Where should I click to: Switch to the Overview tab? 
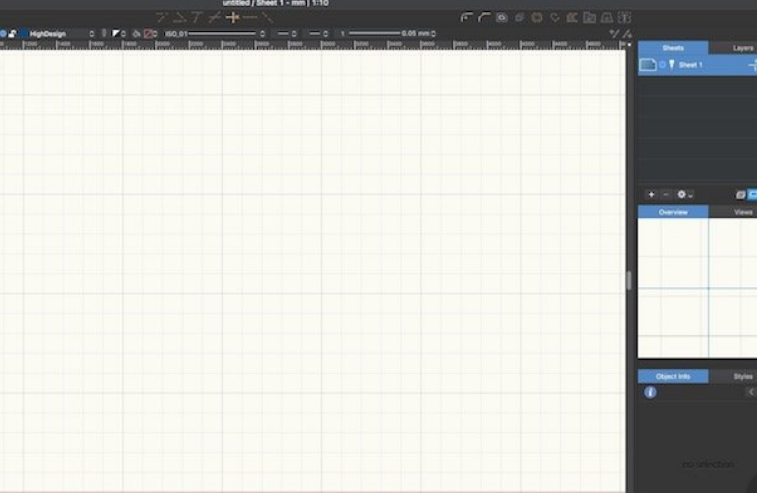(x=673, y=212)
